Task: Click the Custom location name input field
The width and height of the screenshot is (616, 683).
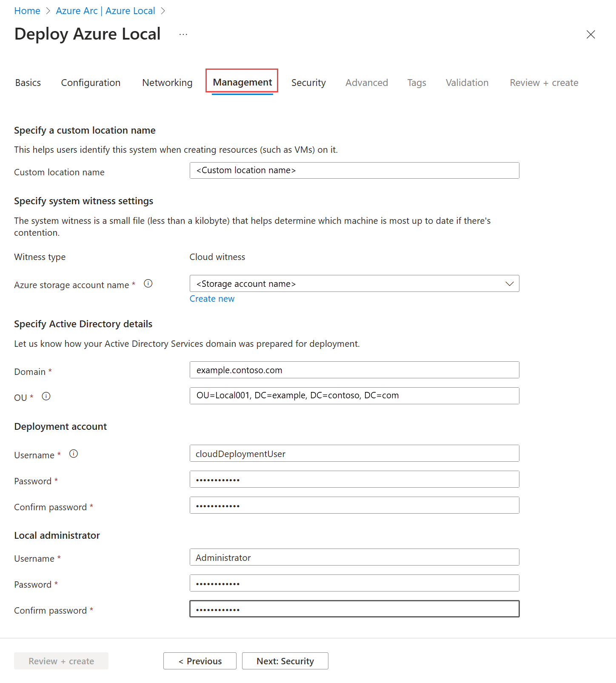Action: click(354, 170)
